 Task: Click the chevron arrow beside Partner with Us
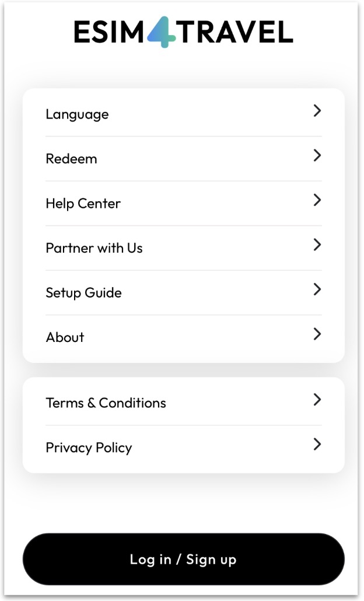tap(317, 244)
